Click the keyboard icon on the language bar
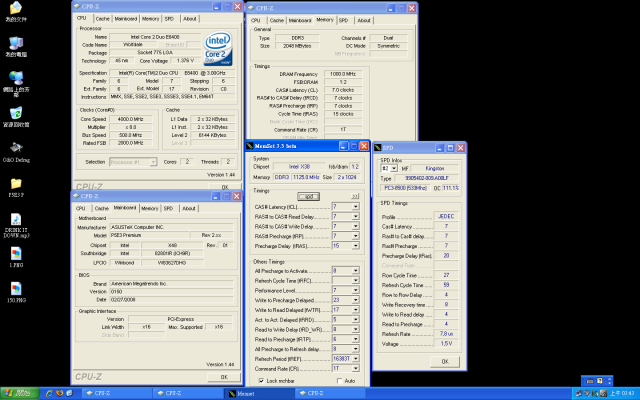Screen dimensions: 640x400 (590, 381)
